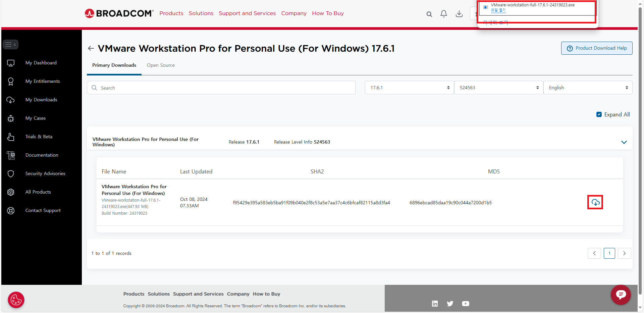Click the My Entitlements ribbon icon
The height and width of the screenshot is (313, 644).
11,81
